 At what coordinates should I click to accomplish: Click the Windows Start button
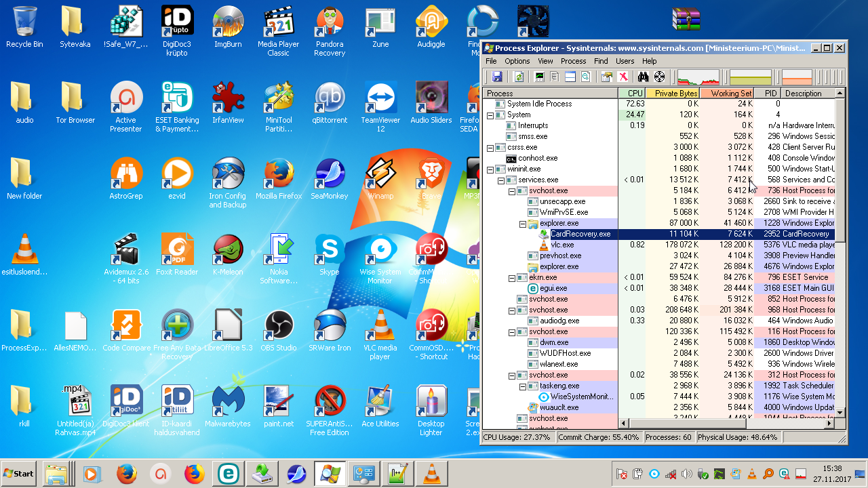tap(19, 473)
